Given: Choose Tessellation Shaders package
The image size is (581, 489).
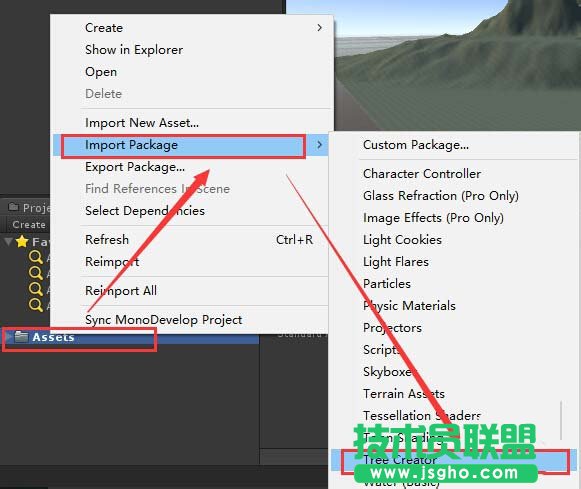Looking at the screenshot, I should 454,416.
